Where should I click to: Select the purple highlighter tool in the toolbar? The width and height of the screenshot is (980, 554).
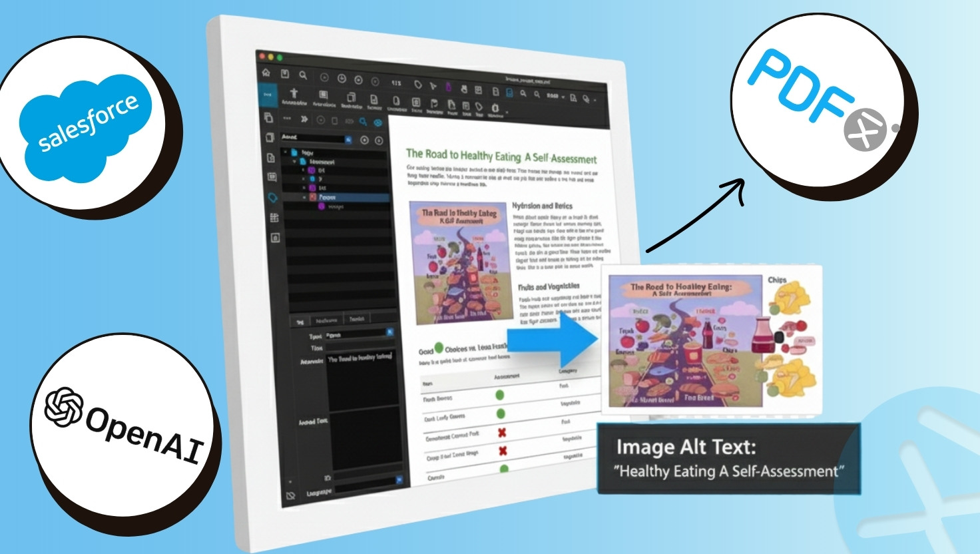pos(448,87)
